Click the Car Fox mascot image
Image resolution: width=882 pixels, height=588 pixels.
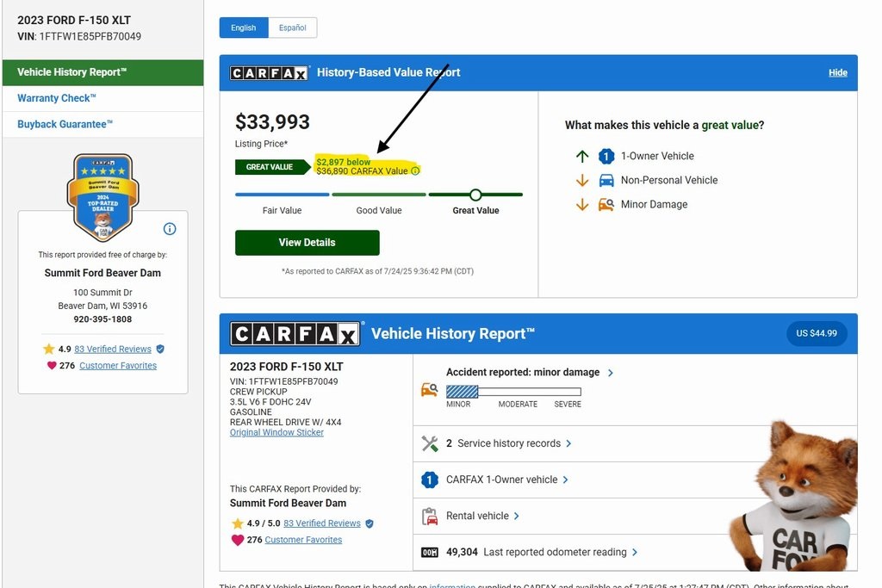[793, 496]
